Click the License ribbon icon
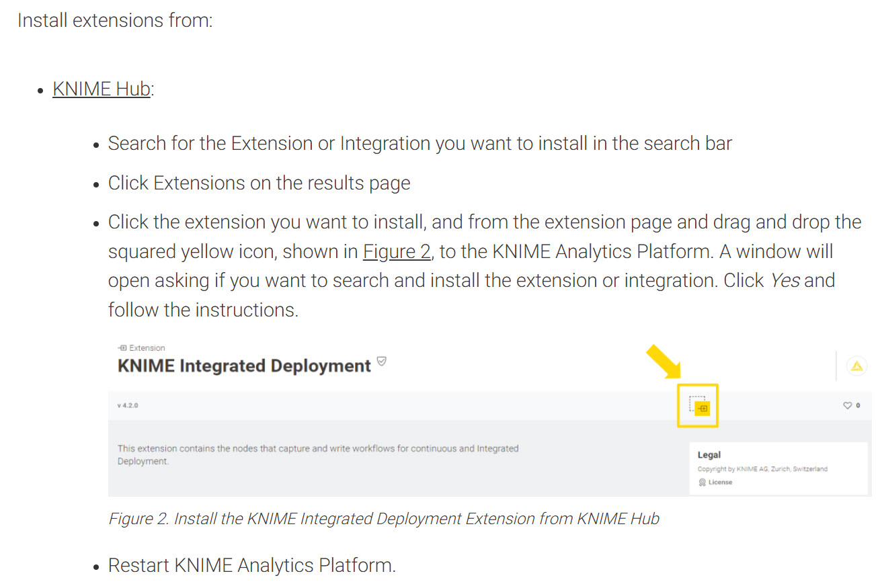 [702, 482]
